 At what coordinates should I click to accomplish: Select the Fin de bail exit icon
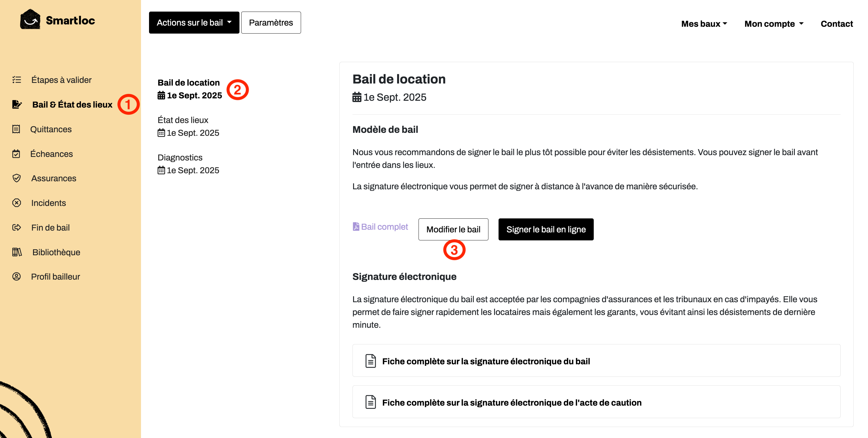(x=17, y=228)
